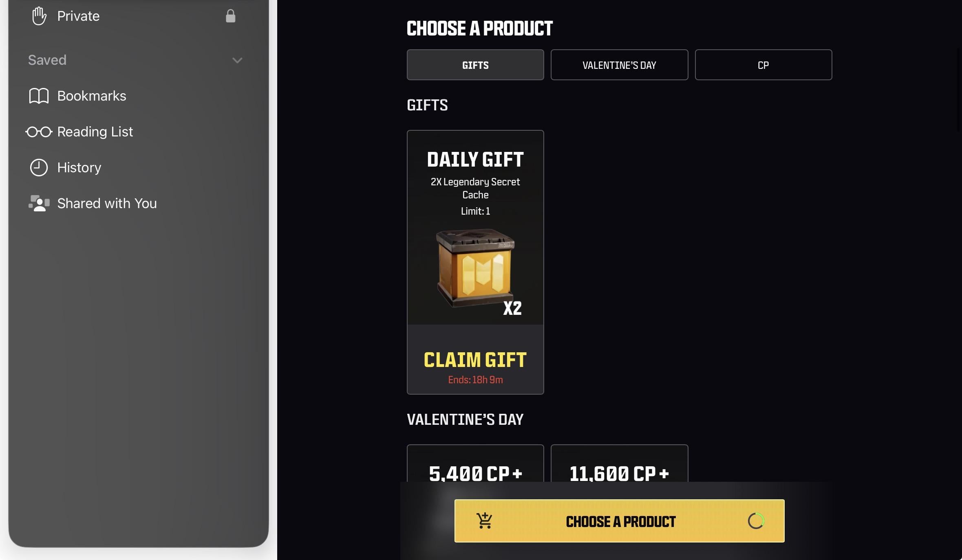
Task: Click the loading spinner on the yellow button
Action: 756,521
